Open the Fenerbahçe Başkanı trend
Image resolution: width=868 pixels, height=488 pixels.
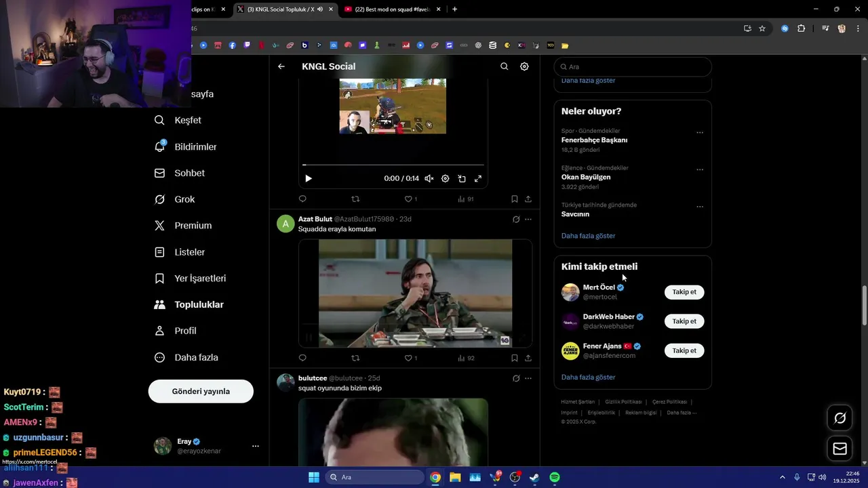[x=594, y=140]
